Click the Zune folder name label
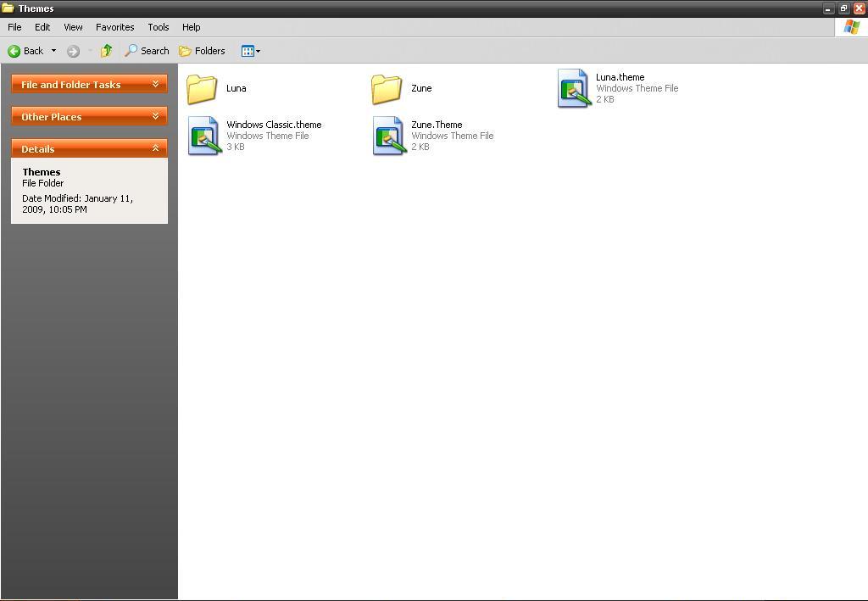 pos(421,88)
